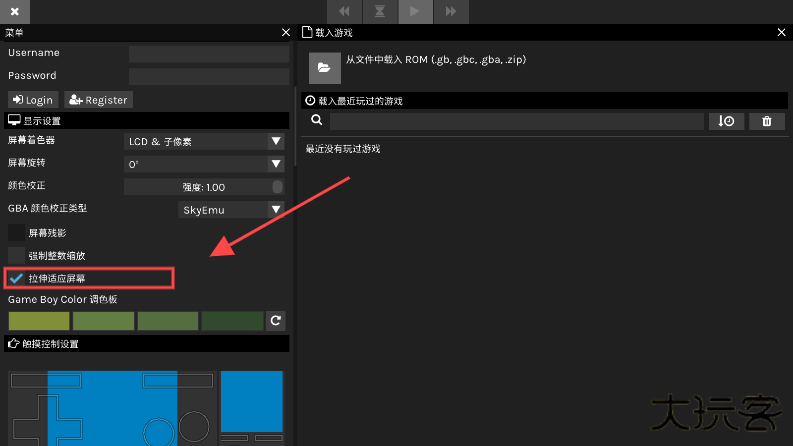Expand the GBA 颜色校正类型 SkyEmu dropdown
This screenshot has height=446, width=793.
point(231,209)
